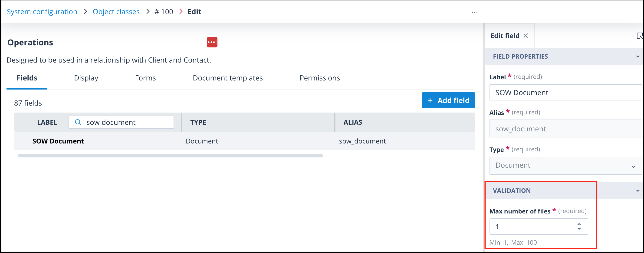Viewport: 644px width, 253px height.
Task: Click the Max number of files input
Action: 539,227
